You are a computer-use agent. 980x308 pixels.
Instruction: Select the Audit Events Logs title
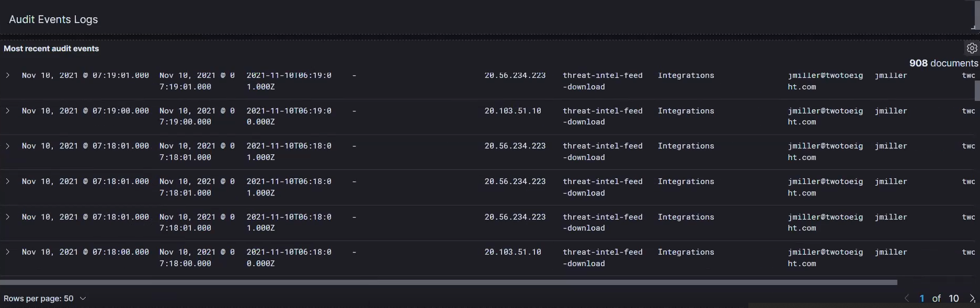click(x=53, y=19)
